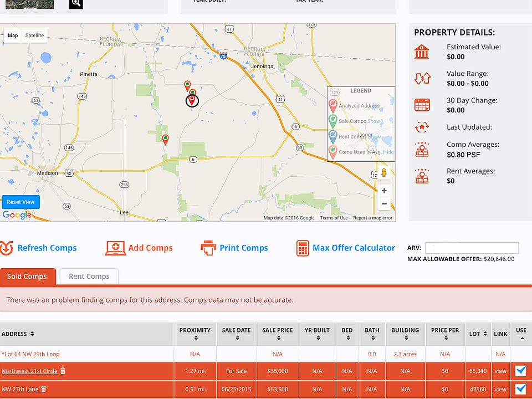Click Report a map error link
This screenshot has width=532, height=399.
[x=372, y=218]
